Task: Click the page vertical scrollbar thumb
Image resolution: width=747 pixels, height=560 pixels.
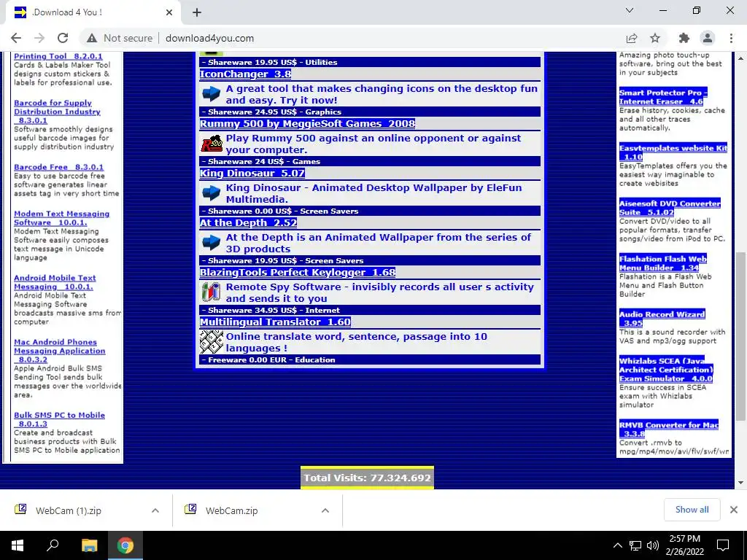Action: (x=740, y=337)
